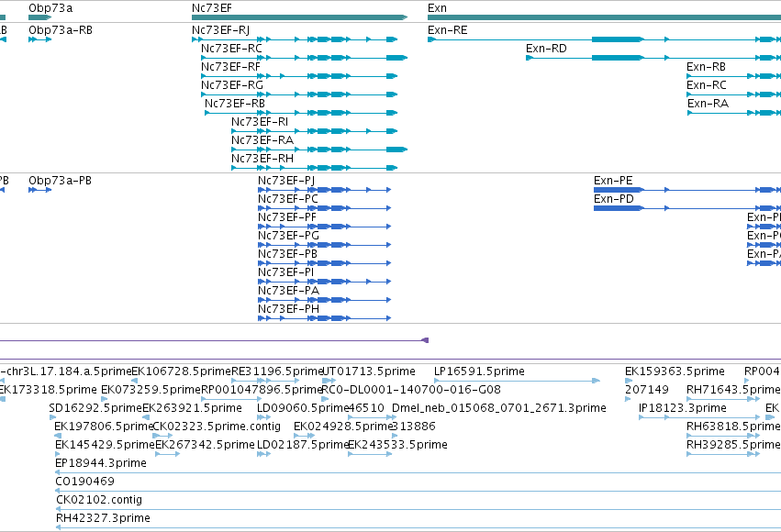Select EST EK243533.5prime
Screen dimensions: 781x532
[397, 446]
